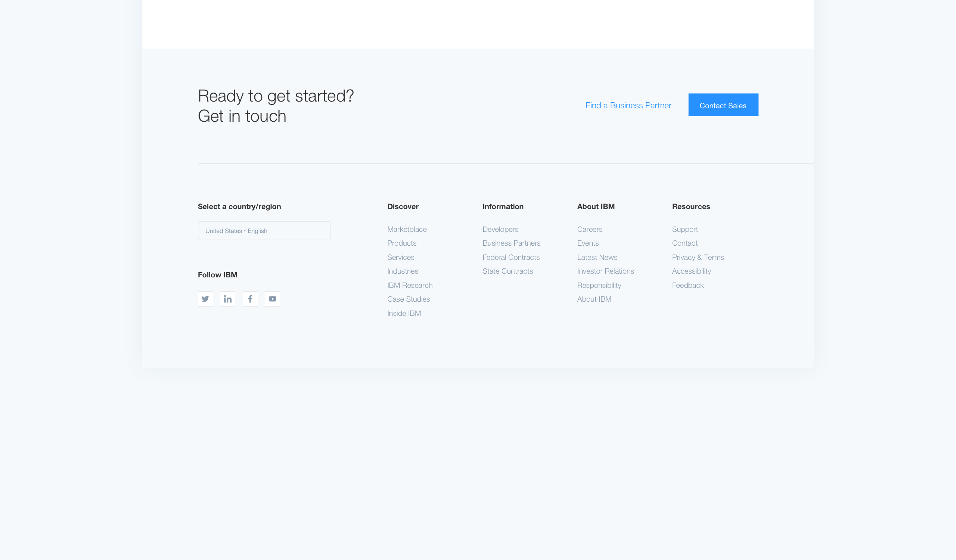Screen dimensions: 956x560
Task: Select Industries under Discover
Action: pyautogui.click(x=403, y=271)
